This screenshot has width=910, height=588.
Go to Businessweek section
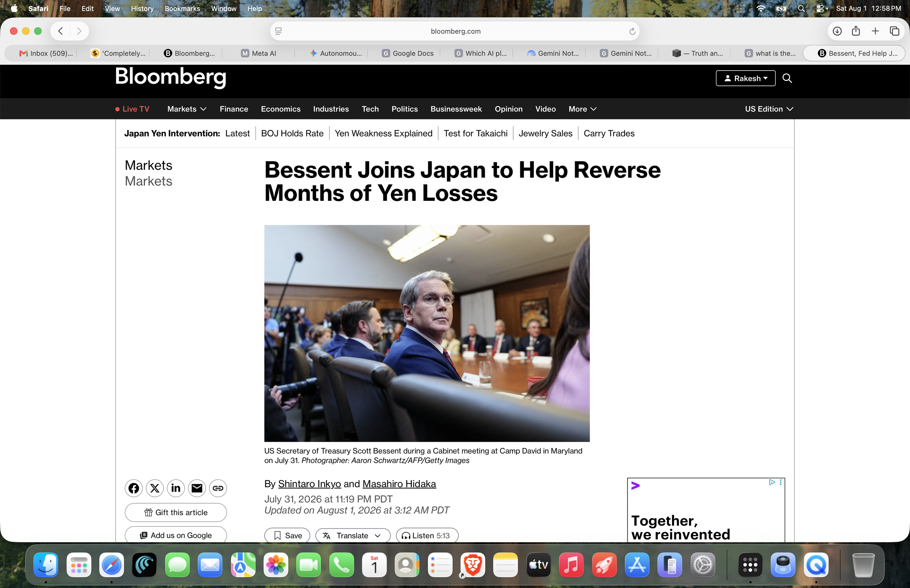[x=456, y=109]
